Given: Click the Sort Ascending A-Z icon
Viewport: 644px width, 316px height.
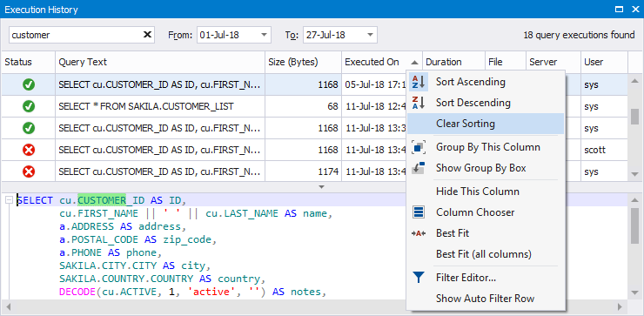Looking at the screenshot, I should 419,82.
